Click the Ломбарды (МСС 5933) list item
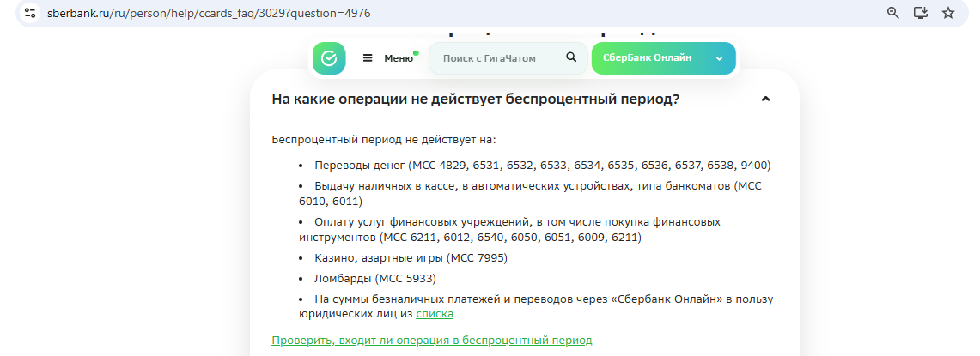Image resolution: width=980 pixels, height=356 pixels. pyautogui.click(x=375, y=279)
